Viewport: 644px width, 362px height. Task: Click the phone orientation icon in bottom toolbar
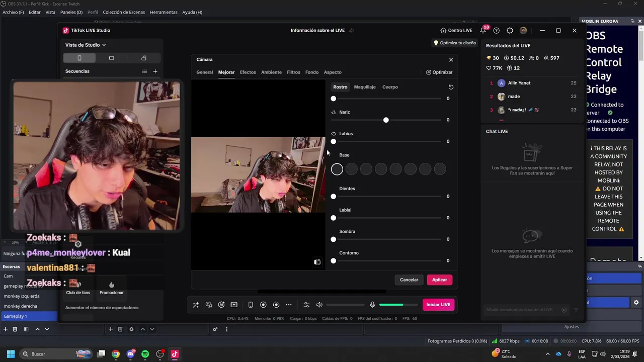point(251,305)
